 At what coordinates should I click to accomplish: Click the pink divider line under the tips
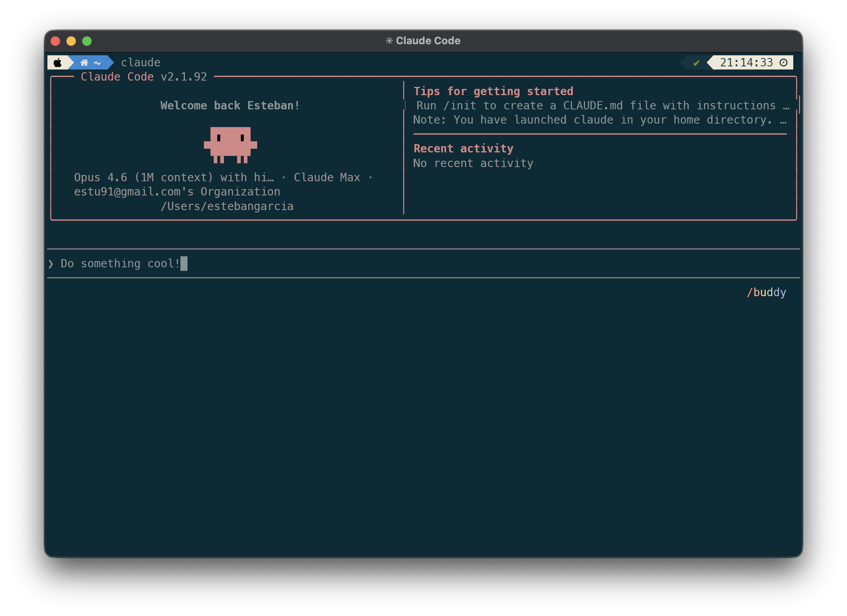tap(599, 134)
